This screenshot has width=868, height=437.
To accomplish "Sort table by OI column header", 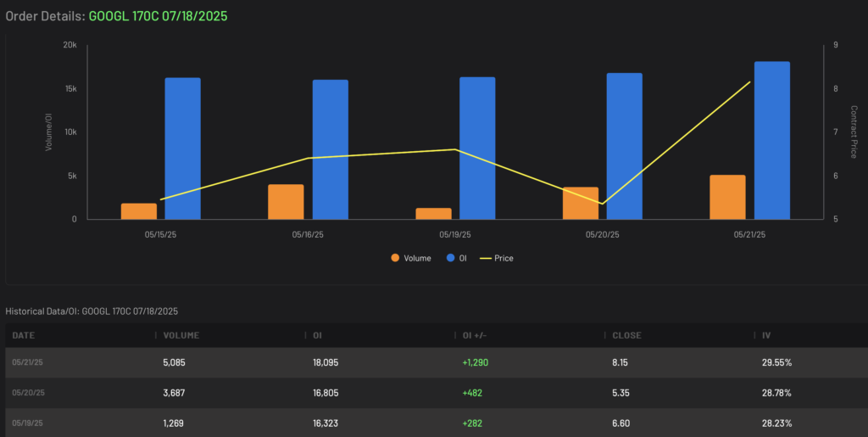I will [317, 336].
